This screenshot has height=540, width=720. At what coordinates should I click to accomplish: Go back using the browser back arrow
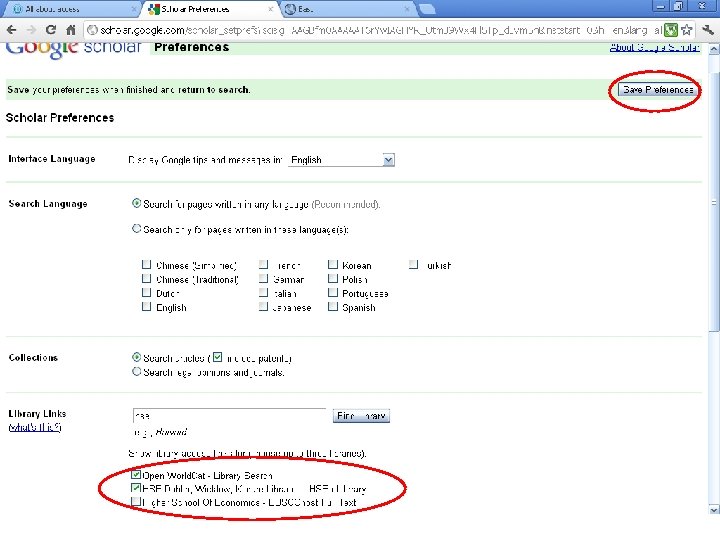(x=11, y=30)
